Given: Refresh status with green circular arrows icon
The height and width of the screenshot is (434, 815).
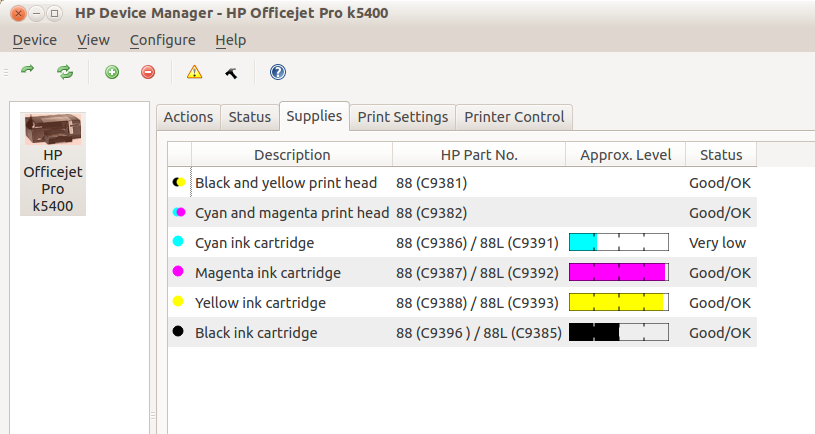Looking at the screenshot, I should point(65,72).
